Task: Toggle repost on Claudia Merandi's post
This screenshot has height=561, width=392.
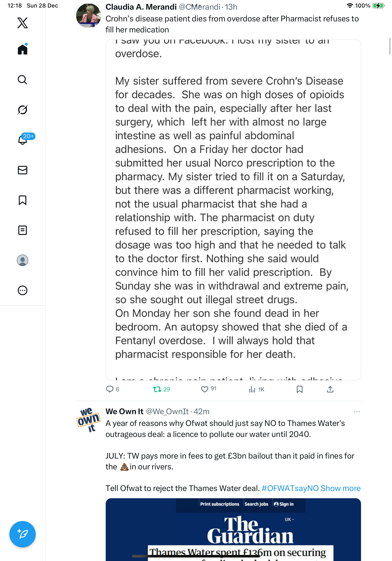Action: click(x=157, y=389)
